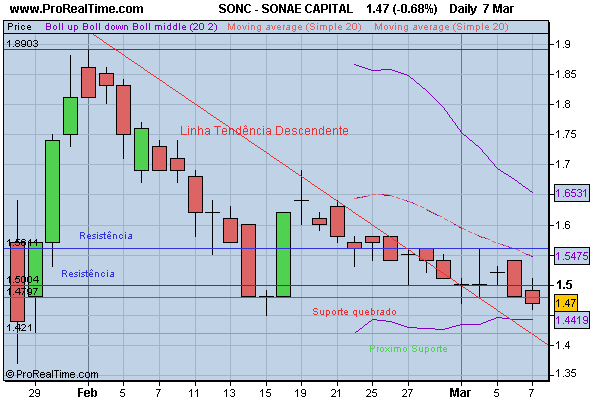This screenshot has height=400, width=600.
Task: Select the Suporte quebrado annotation
Action: (x=354, y=312)
